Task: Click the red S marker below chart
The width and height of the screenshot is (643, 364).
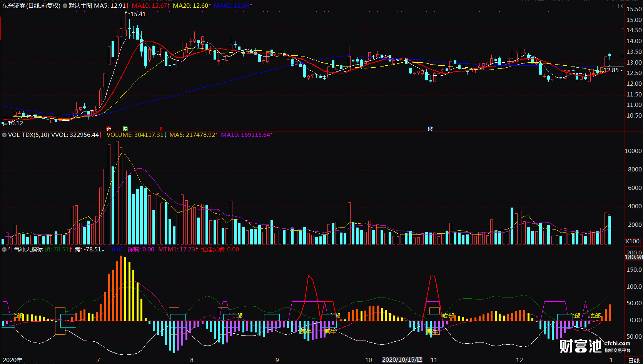Action: [161, 129]
